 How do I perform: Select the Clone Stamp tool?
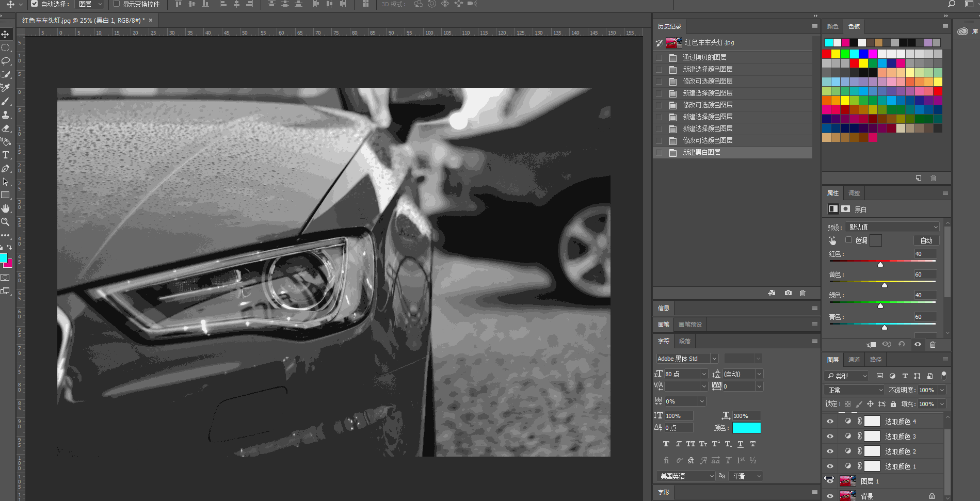point(6,115)
